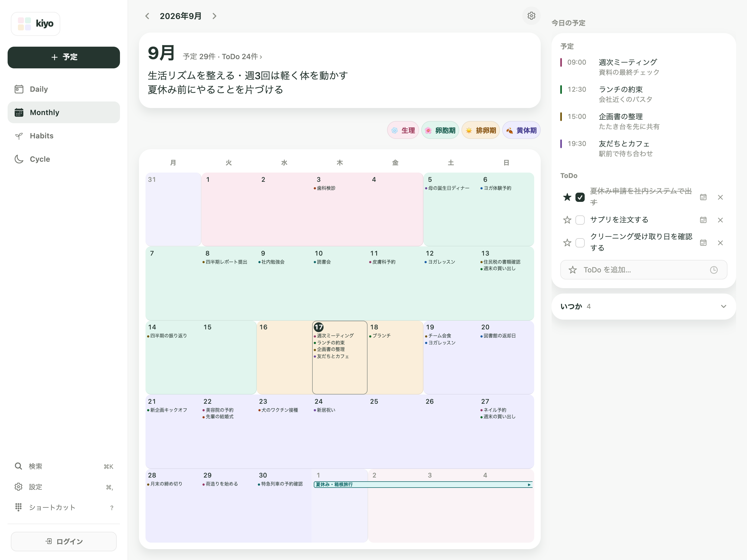Toggle the 卵胞期 phase chip
747x560 pixels.
[x=440, y=130]
